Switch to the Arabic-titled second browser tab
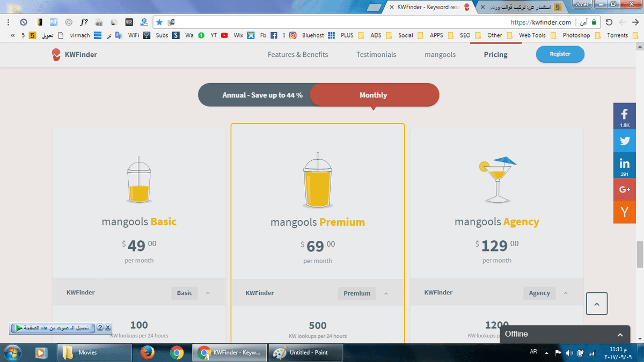 pos(522,7)
